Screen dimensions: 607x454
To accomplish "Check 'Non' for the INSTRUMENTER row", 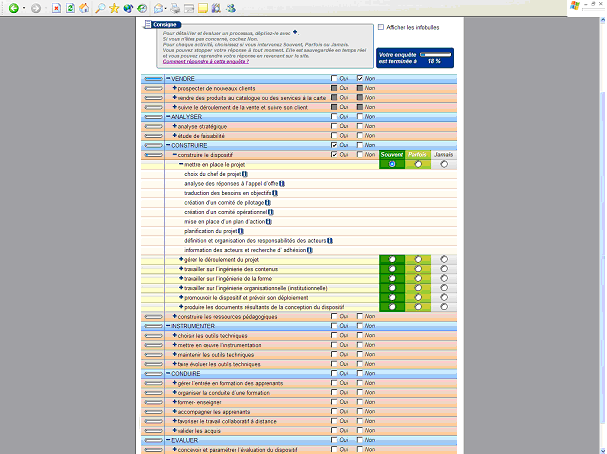I will click(x=360, y=326).
